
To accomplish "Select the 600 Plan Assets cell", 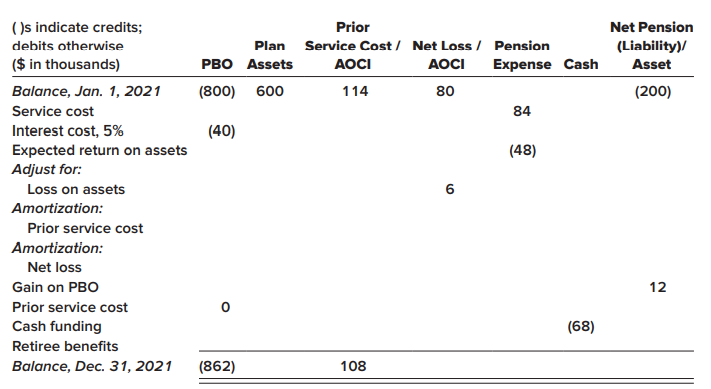I will [270, 91].
